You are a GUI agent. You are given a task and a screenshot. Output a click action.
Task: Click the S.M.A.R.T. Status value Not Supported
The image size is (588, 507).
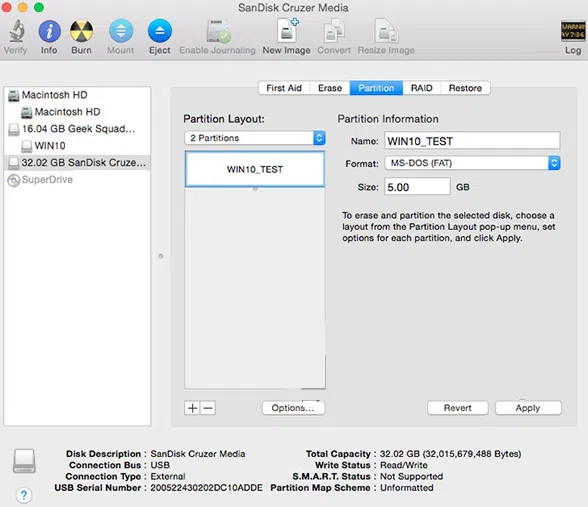(411, 476)
